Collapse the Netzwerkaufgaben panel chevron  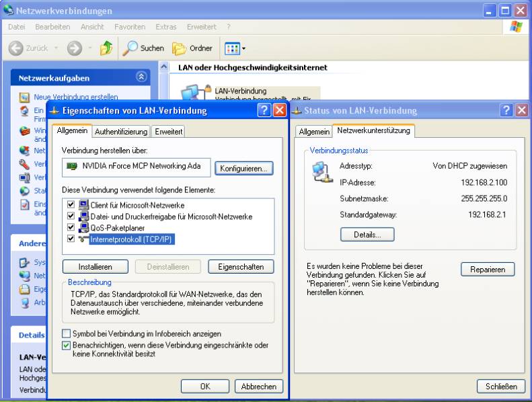pyautogui.click(x=141, y=77)
